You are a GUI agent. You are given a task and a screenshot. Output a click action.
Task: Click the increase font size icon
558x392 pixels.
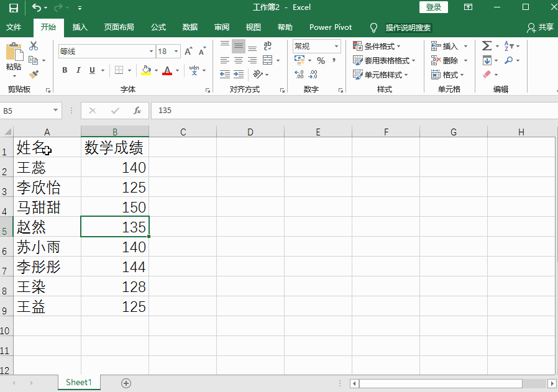tap(188, 52)
